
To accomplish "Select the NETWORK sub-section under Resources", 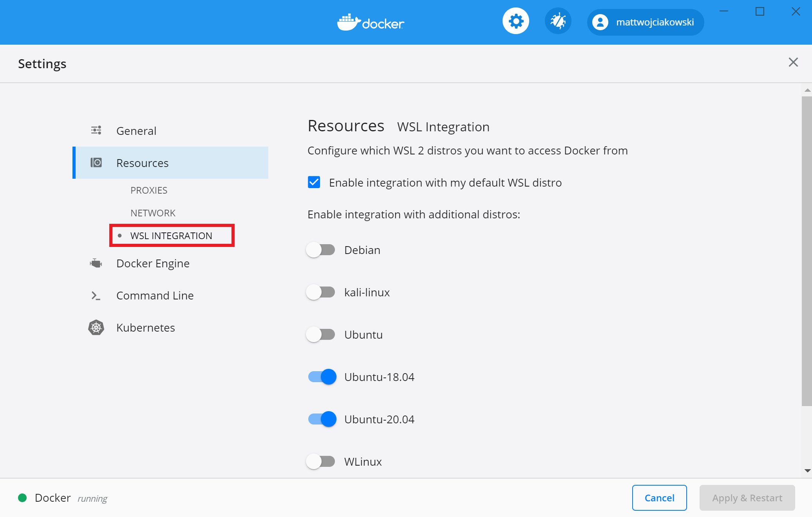I will coord(153,212).
